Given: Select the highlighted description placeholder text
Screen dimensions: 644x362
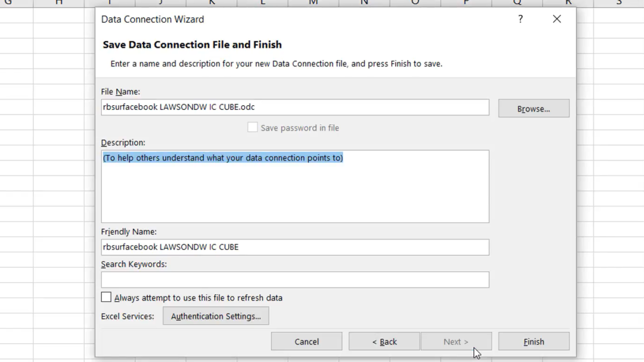Looking at the screenshot, I should [223, 158].
